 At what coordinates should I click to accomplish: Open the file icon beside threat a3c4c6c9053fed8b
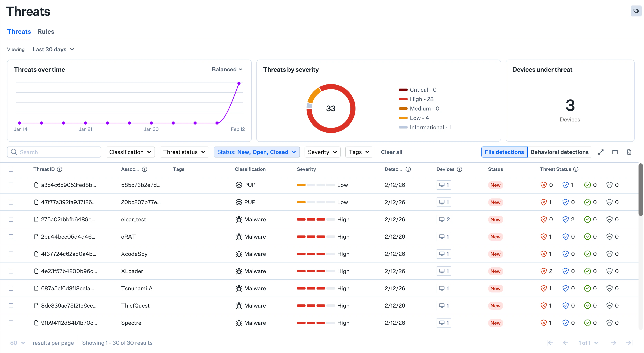pos(36,185)
